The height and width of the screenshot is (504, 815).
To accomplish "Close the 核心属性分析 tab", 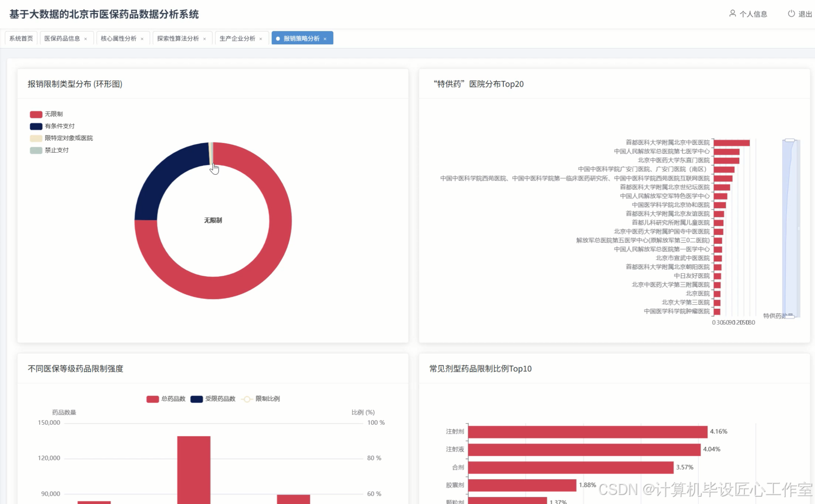I will [142, 38].
